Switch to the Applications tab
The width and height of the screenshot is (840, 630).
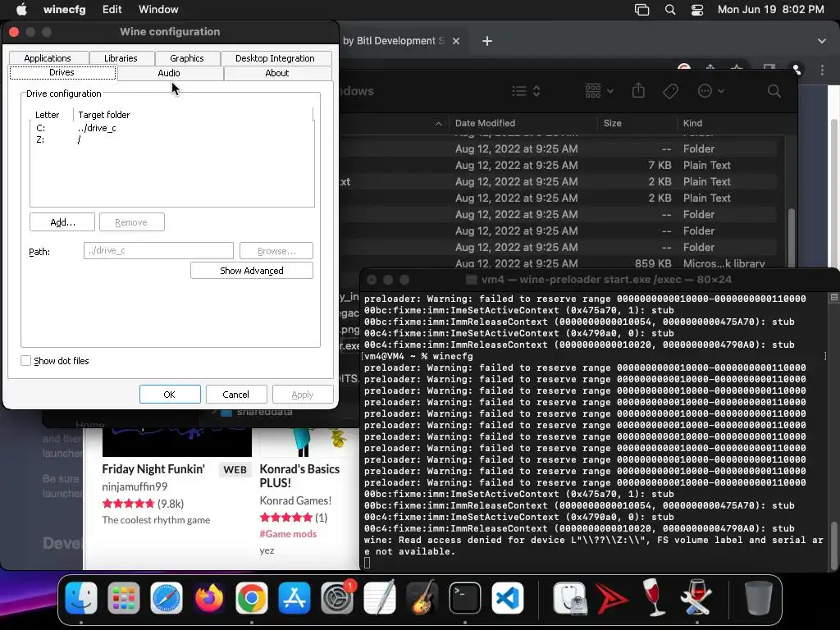48,58
